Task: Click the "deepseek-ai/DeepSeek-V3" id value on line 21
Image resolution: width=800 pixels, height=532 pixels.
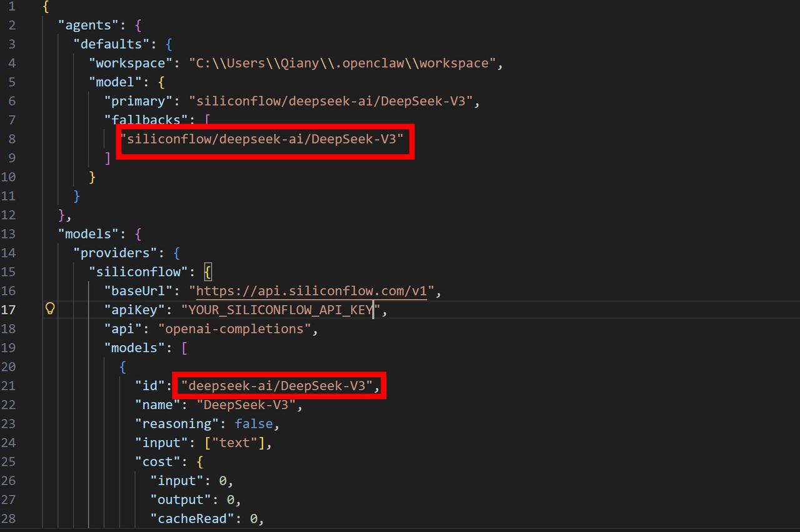Action: click(x=277, y=385)
